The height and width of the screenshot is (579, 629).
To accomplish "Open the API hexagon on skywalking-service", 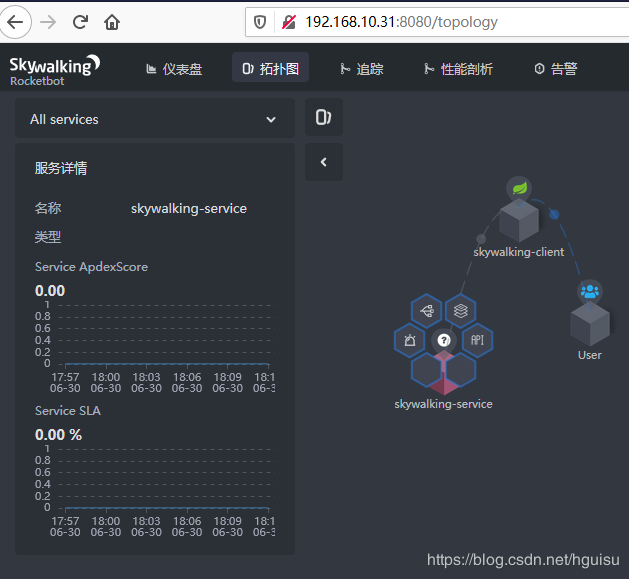I will point(477,341).
